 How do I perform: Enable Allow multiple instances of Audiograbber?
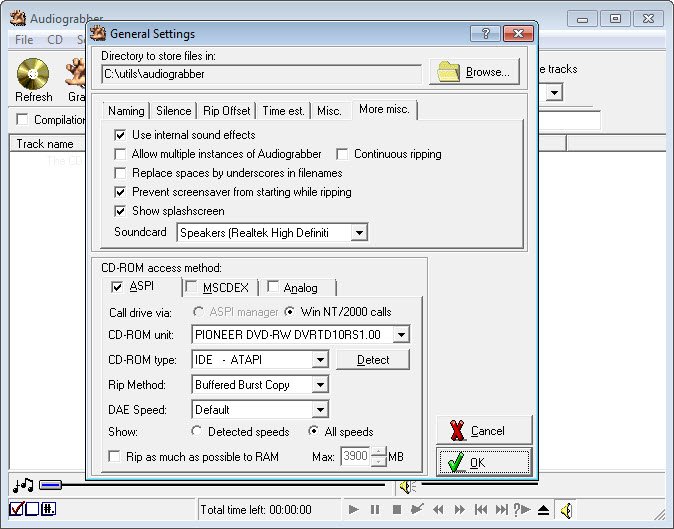click(120, 154)
